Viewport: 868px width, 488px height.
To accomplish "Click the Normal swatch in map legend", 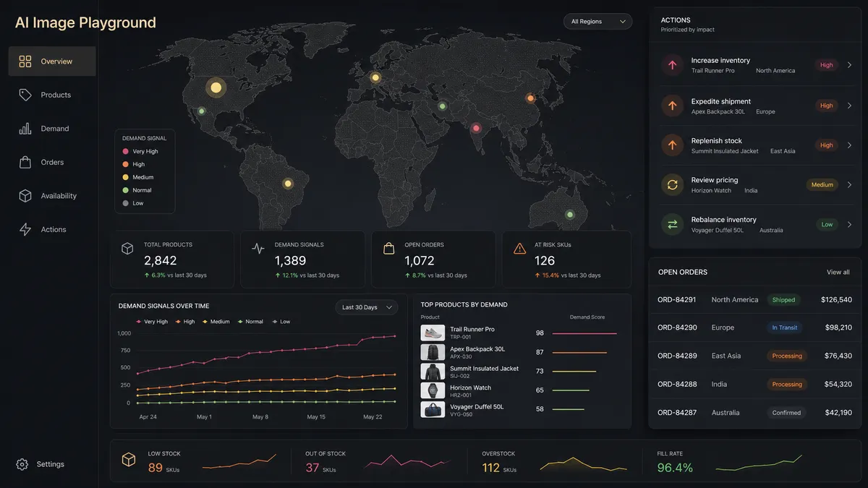I will [x=126, y=190].
